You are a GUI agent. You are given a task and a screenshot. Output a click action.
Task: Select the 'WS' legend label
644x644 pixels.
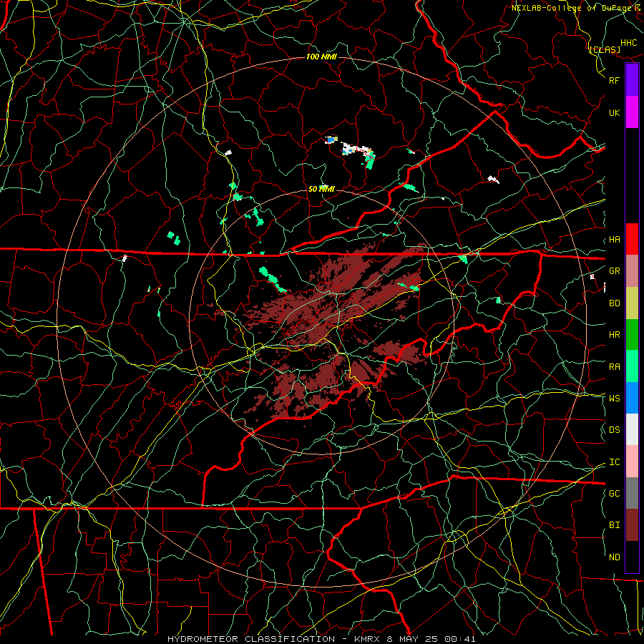(615, 398)
